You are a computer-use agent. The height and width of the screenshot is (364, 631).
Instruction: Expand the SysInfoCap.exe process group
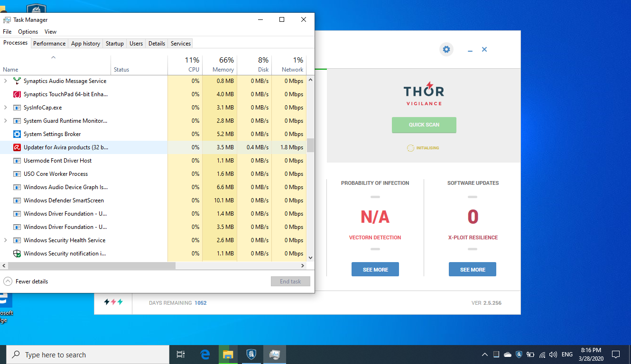coord(6,108)
